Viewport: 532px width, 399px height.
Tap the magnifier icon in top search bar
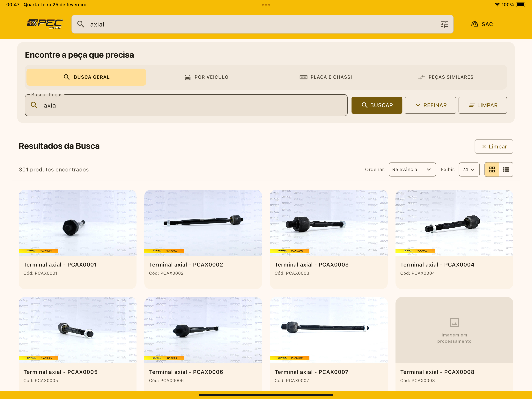coord(81,24)
